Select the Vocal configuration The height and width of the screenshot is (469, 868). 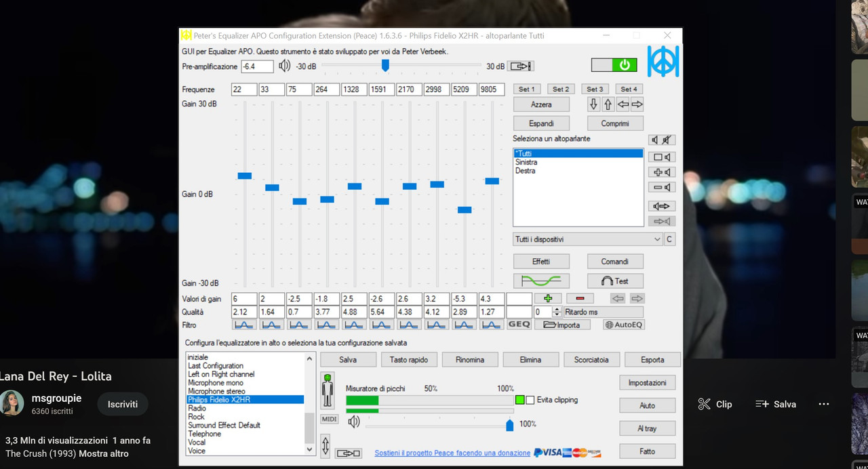pos(197,442)
